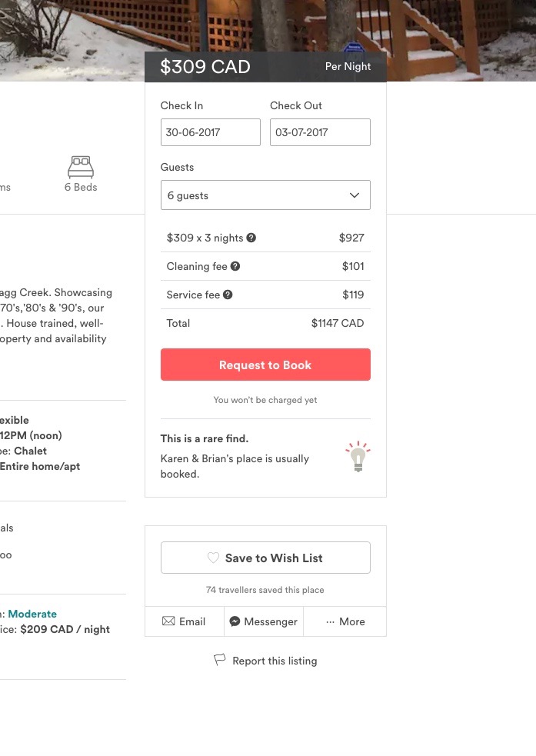
Task: Open the Moderate cancellation policy link
Action: point(32,614)
